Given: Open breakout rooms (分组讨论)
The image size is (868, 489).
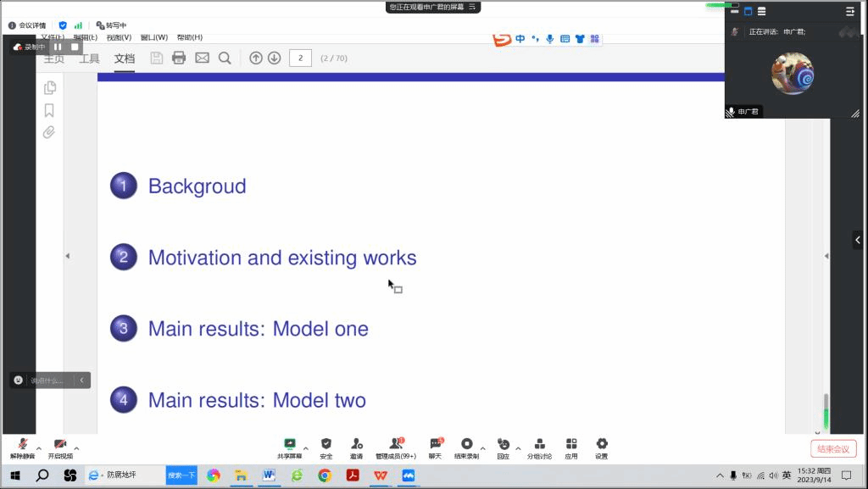Looking at the screenshot, I should (x=539, y=444).
